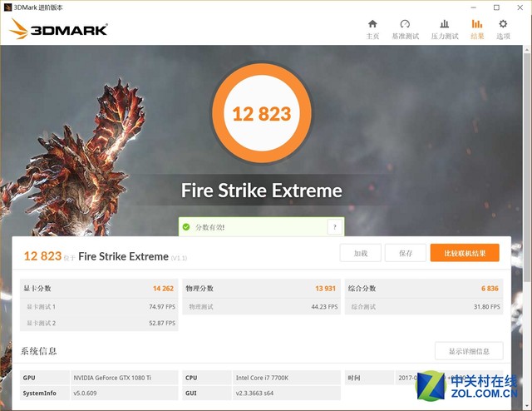
Task: Click the vertical scrollbar thumb
Action: click(527, 168)
